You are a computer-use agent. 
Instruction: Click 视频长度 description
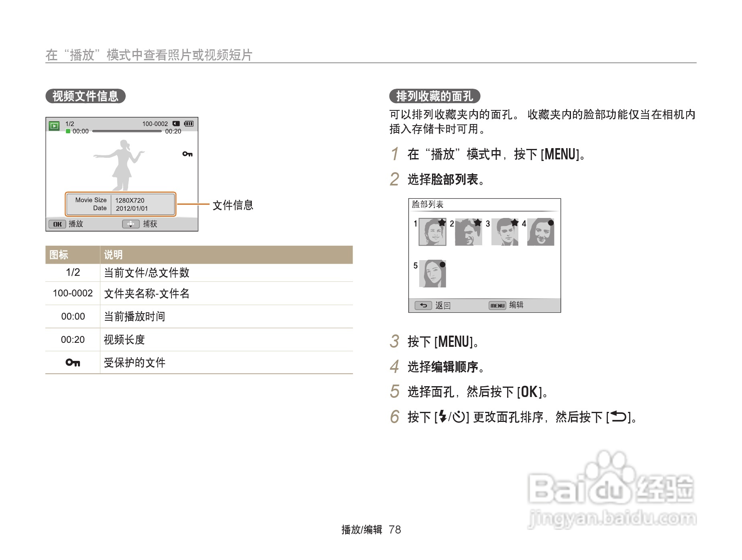124,340
